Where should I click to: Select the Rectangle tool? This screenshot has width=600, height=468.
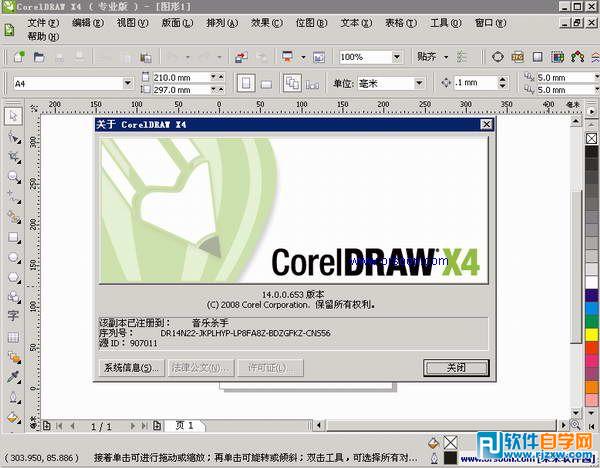(x=14, y=238)
